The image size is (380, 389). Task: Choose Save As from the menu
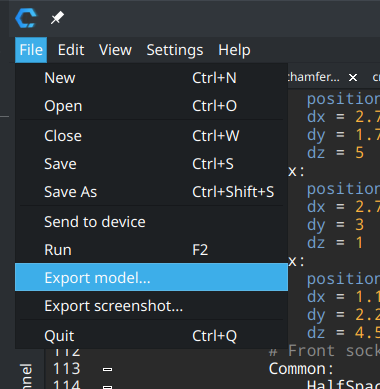click(151, 192)
